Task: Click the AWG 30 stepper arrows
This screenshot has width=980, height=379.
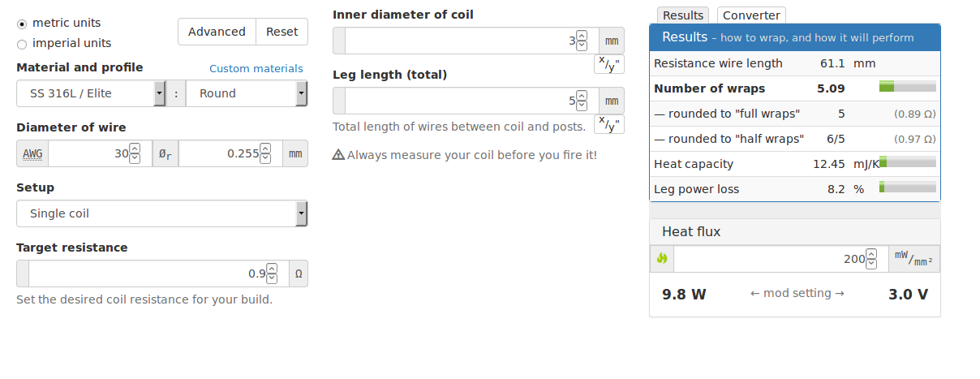Action: pyautogui.click(x=135, y=153)
